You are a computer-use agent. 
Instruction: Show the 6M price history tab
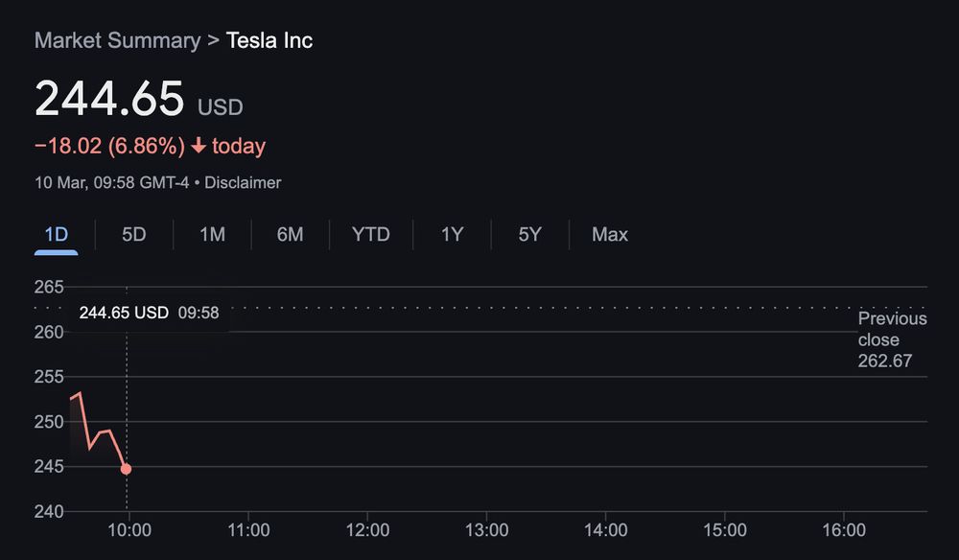click(290, 235)
